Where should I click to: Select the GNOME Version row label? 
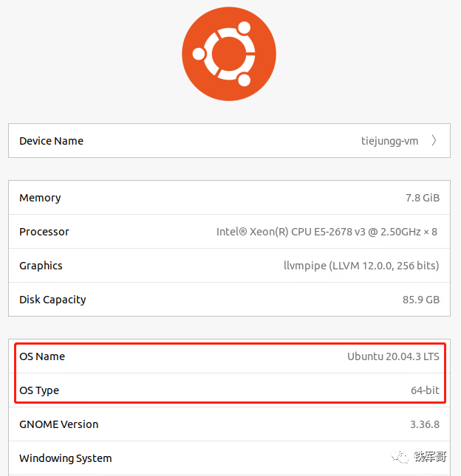59,424
